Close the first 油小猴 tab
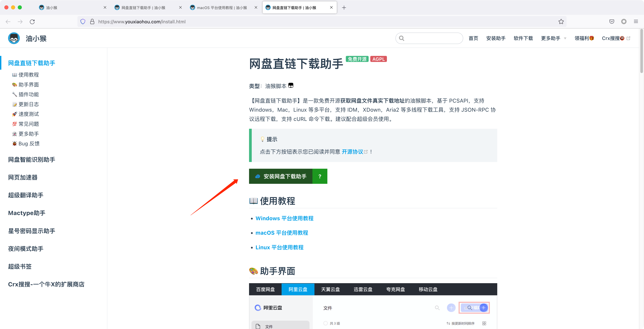Screen dimensions: 644x329 click(x=105, y=8)
